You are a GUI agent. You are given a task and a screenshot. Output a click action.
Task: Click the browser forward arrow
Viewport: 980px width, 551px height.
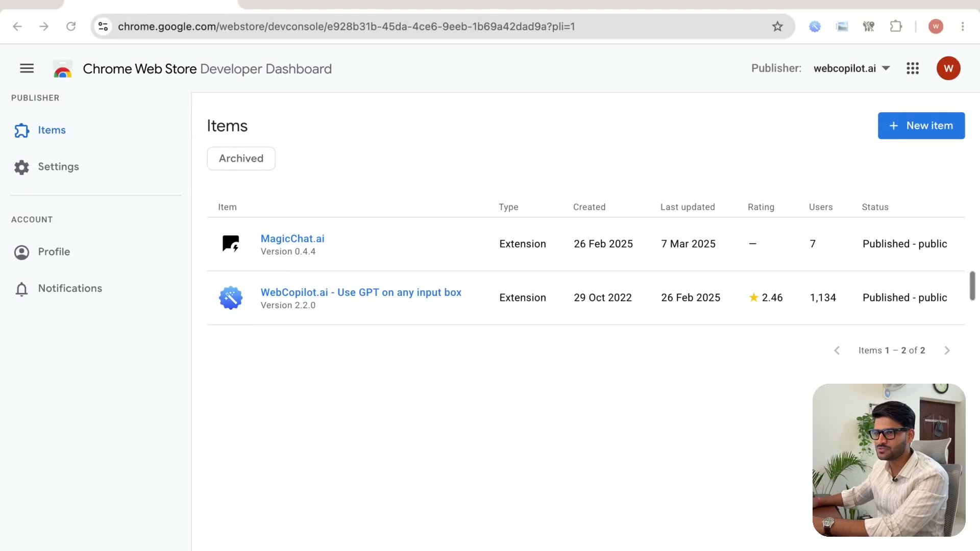tap(44, 27)
